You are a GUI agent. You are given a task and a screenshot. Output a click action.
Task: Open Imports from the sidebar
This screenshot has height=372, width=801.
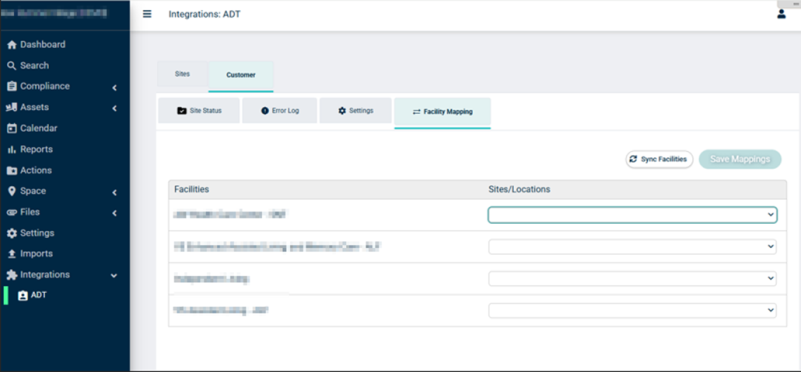click(36, 254)
